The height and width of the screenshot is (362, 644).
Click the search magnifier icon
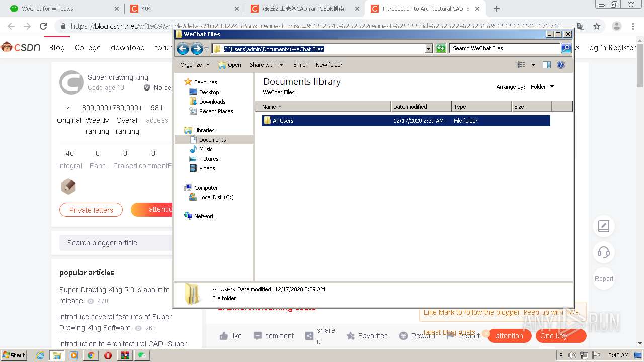point(566,48)
